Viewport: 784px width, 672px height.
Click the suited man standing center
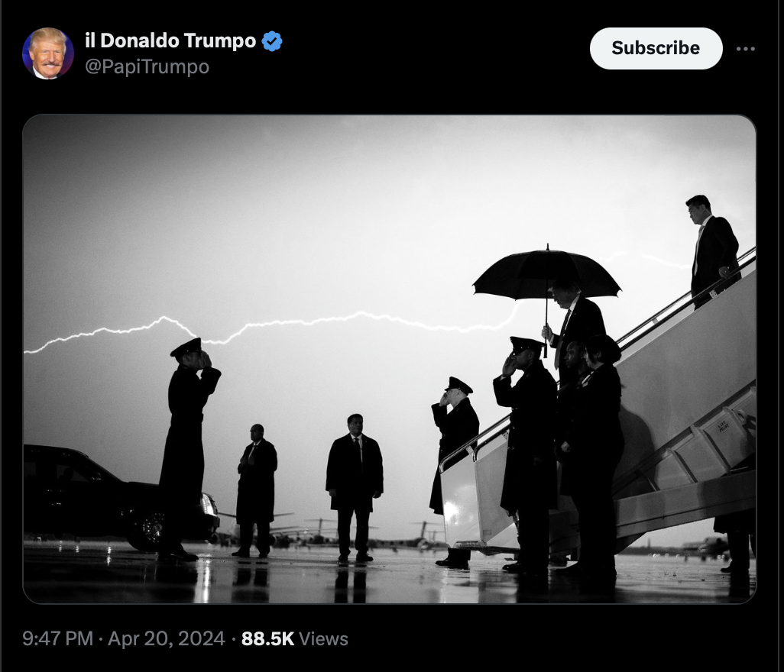pyautogui.click(x=355, y=487)
